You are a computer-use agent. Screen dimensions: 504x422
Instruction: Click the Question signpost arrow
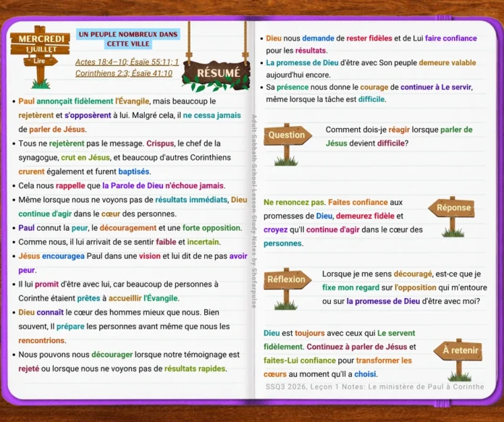coord(287,135)
